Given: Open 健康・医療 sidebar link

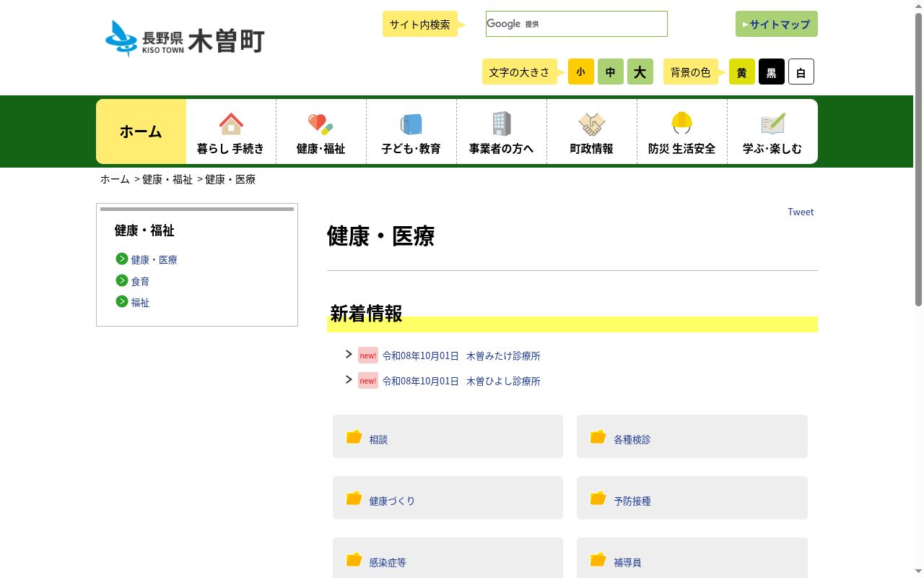Looking at the screenshot, I should (x=154, y=259).
